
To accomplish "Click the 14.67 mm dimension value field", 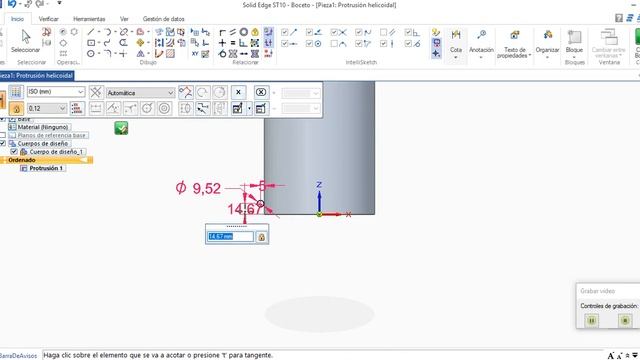I will (231, 237).
